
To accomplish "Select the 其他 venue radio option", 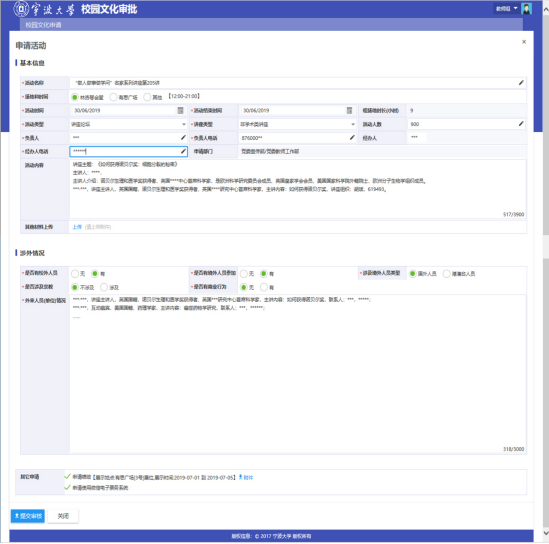I will pyautogui.click(x=147, y=97).
